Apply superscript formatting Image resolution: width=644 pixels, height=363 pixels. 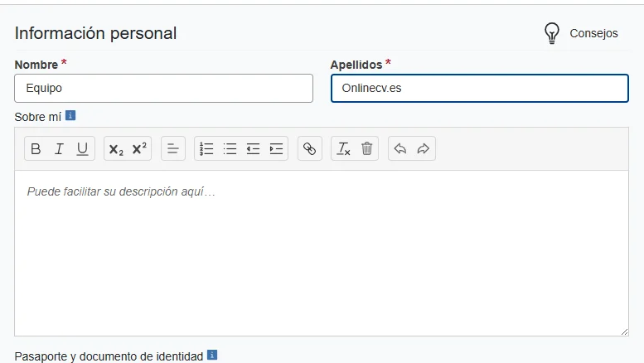point(139,148)
